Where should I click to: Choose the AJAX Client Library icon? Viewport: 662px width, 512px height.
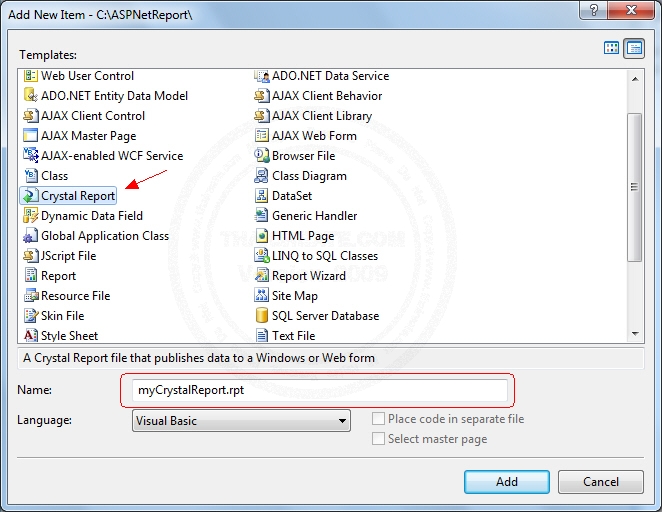(262, 116)
